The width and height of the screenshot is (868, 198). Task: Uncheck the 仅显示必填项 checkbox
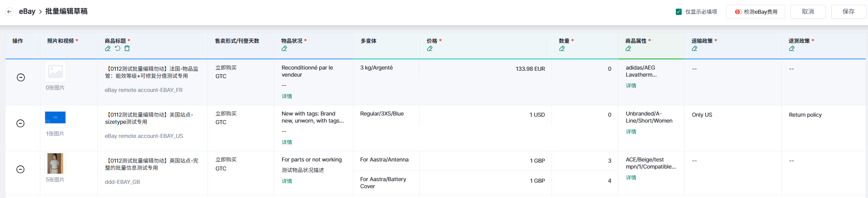tap(679, 12)
